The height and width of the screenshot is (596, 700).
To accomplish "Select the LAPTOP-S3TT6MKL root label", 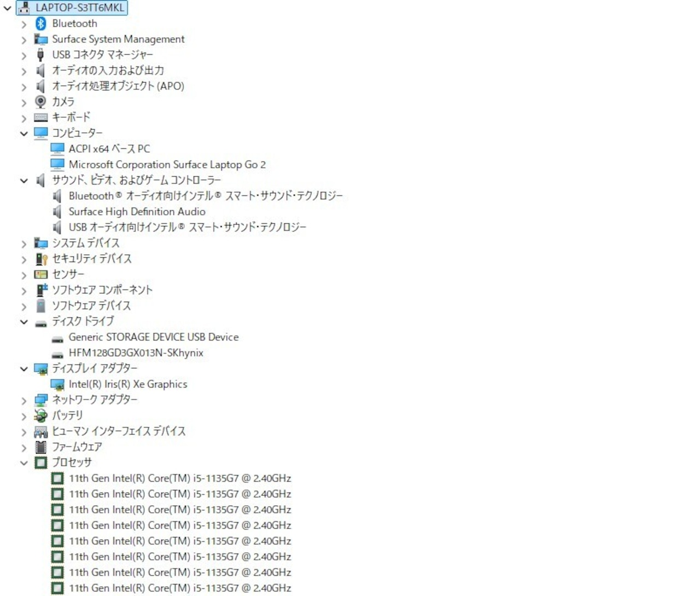I will 80,8.
